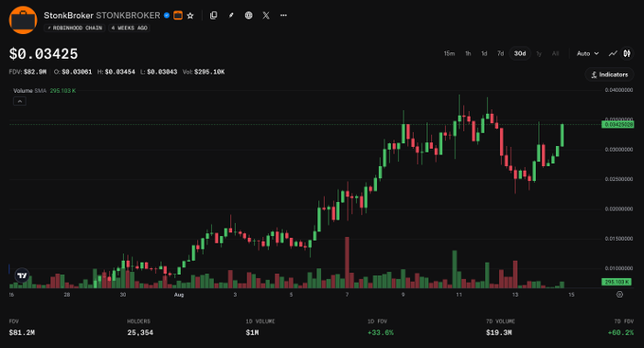Viewport: 644px width, 348px height.
Task: Select the All timeframe
Action: point(555,53)
